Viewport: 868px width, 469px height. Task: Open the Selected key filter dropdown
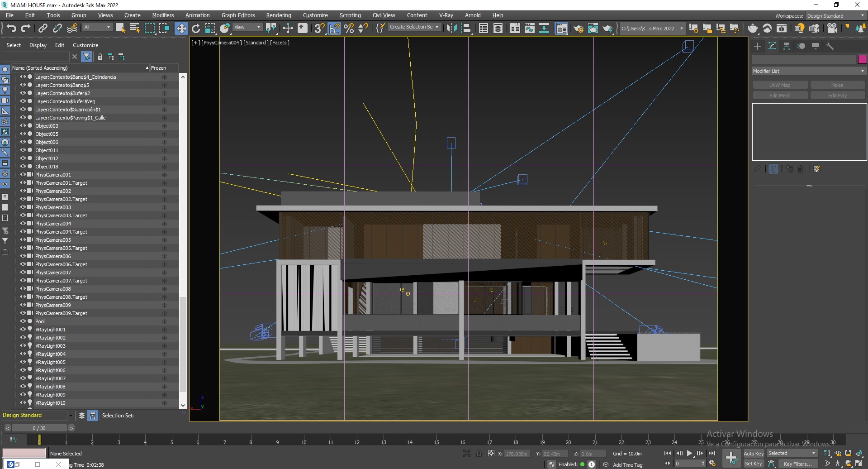pos(792,453)
